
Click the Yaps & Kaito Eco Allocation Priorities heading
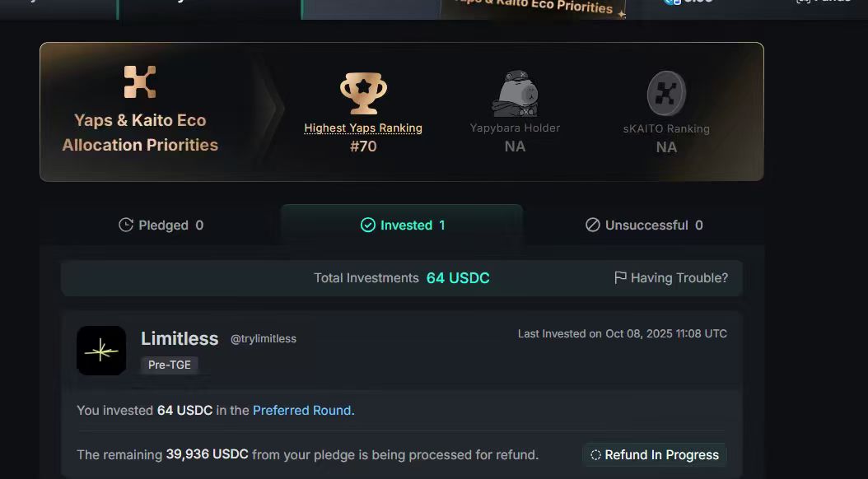(x=140, y=133)
